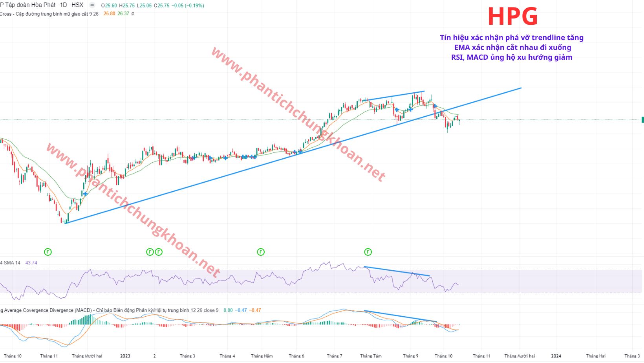Click the 2024 label on time axis

tap(556, 356)
